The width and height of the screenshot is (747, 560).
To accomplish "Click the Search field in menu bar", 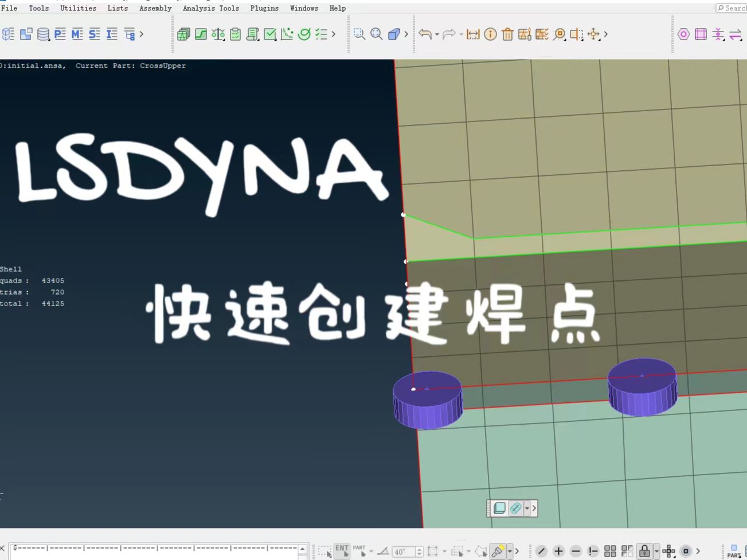I will coord(732,8).
